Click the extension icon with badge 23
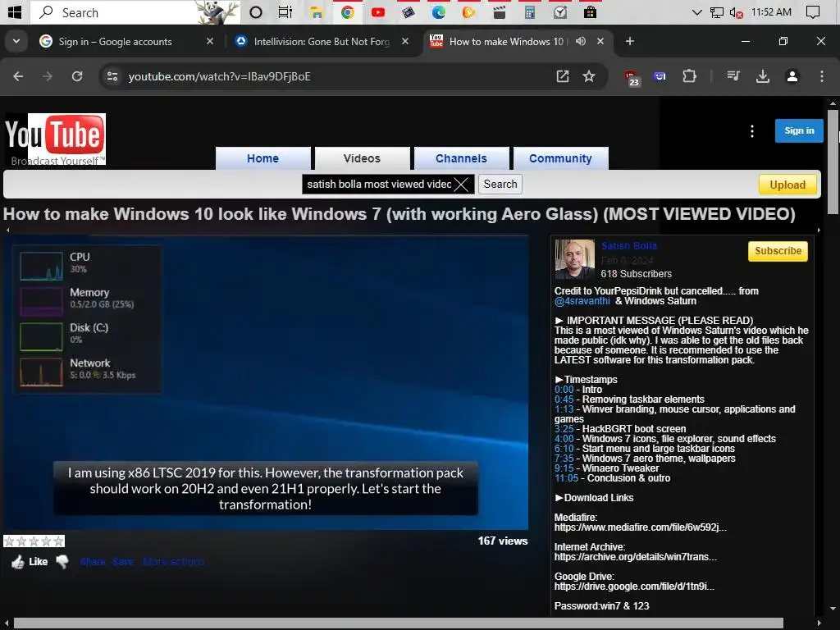The width and height of the screenshot is (840, 630). click(x=632, y=78)
